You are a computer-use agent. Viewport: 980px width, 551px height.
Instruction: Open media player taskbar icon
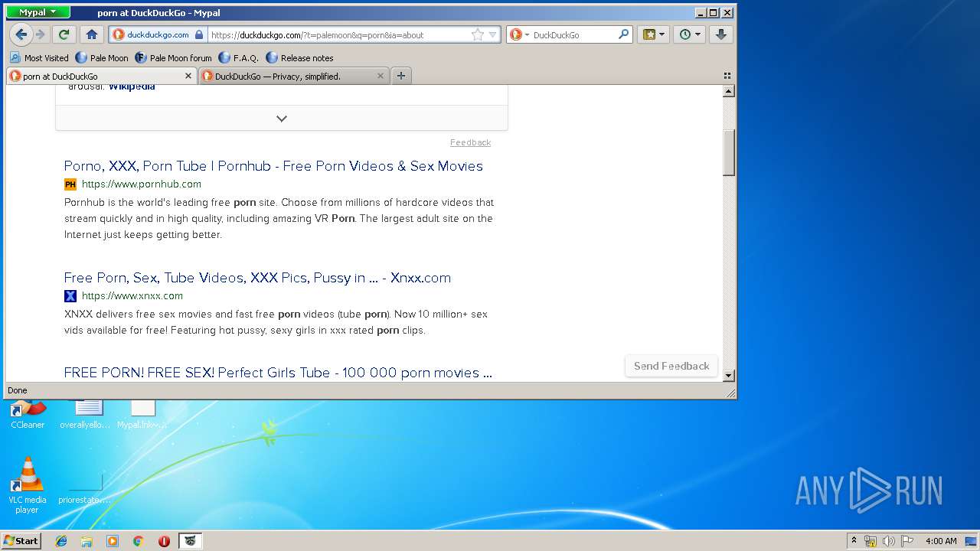[x=113, y=541]
